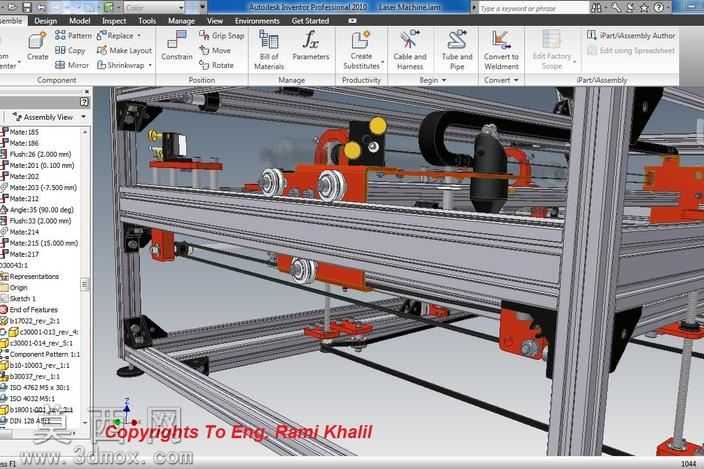This screenshot has width=704, height=469.
Task: Expand the Create Substitutes dropdown arrow
Action: coord(383,62)
